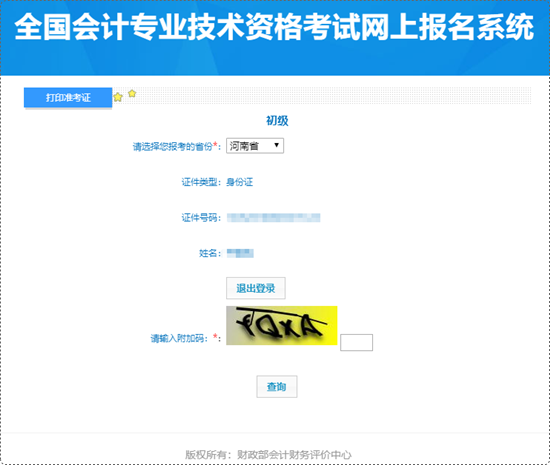Click the captcha image to refresh it

point(282,325)
